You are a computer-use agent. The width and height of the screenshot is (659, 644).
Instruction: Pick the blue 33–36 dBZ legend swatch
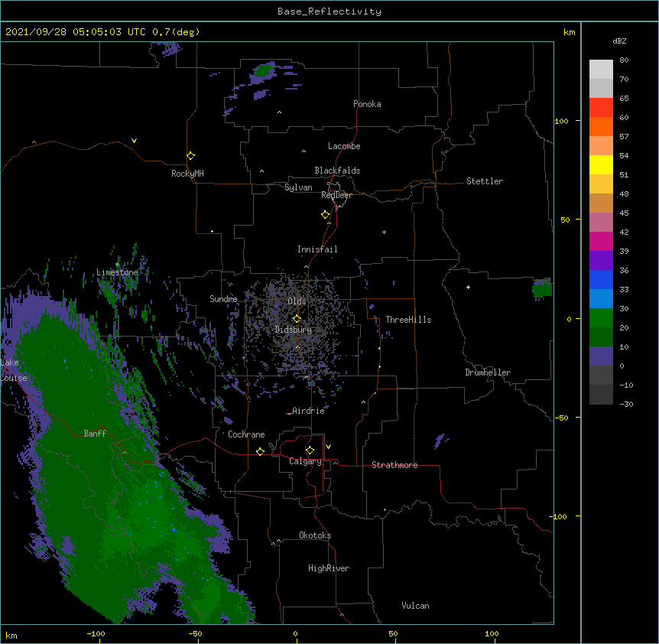tap(601, 279)
